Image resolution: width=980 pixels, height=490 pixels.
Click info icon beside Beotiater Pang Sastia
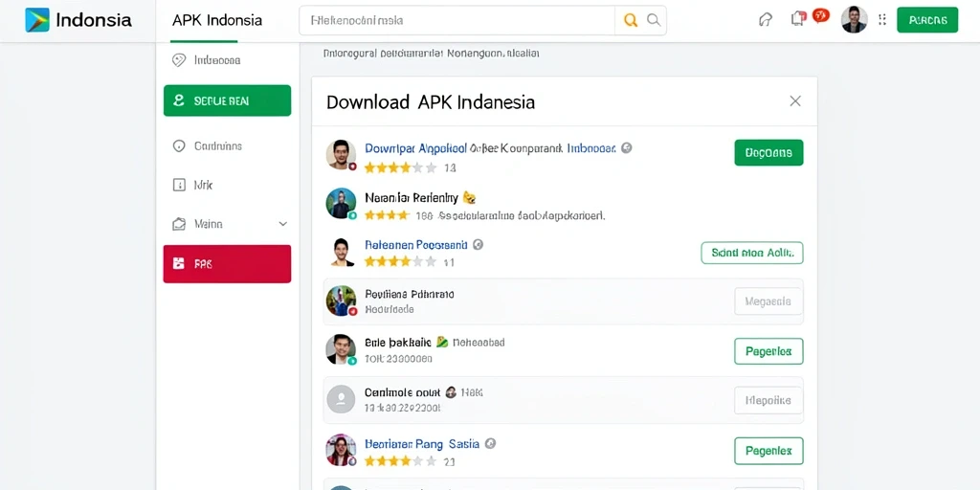pyautogui.click(x=491, y=444)
